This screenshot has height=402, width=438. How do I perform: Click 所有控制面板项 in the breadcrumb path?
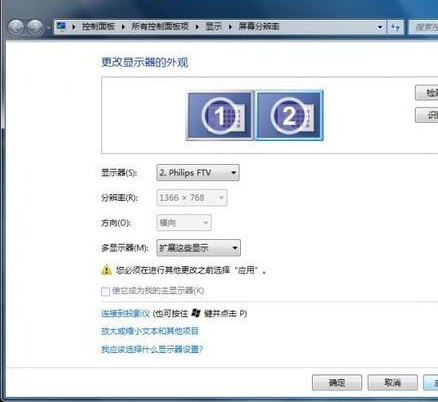click(x=160, y=27)
